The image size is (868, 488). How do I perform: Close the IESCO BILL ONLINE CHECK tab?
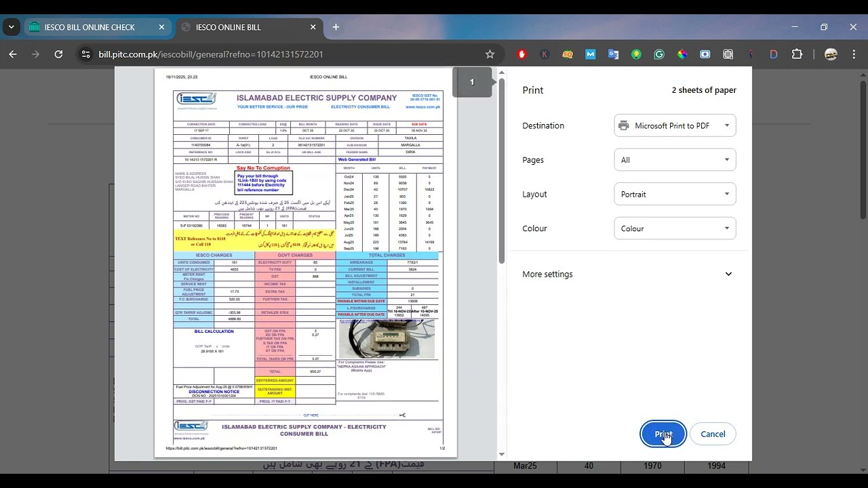(x=161, y=27)
